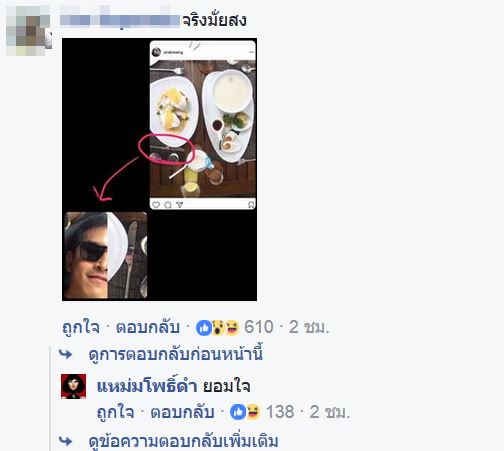The height and width of the screenshot is (451, 504).
Task: Click the like reaction icon beside 610
Action: (204, 328)
